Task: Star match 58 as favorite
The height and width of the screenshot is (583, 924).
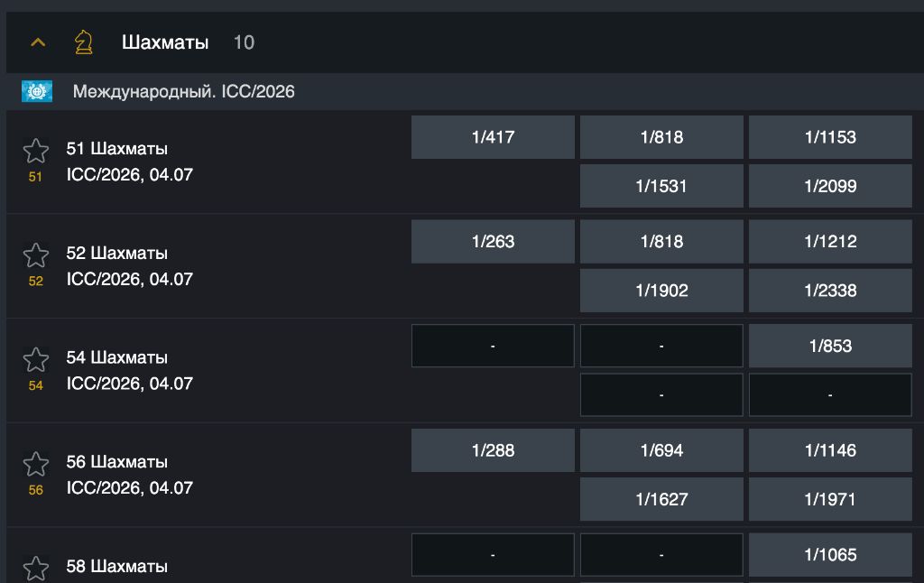Action: point(35,569)
